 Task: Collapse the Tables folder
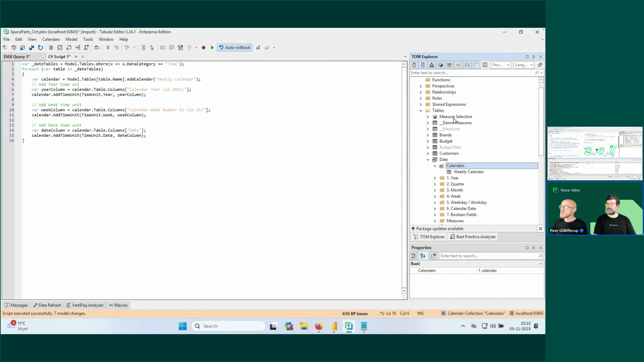[421, 111]
